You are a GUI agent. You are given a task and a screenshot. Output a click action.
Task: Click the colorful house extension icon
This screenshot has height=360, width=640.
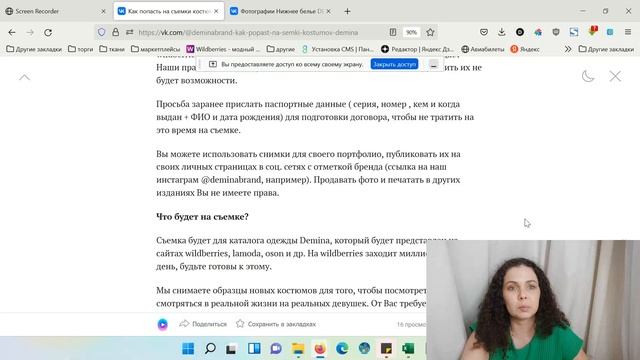538,32
